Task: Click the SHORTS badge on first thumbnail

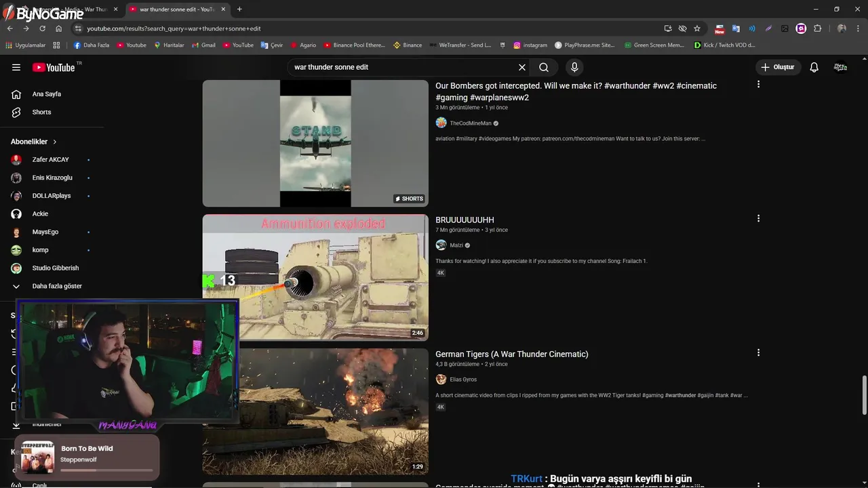Action: (x=410, y=199)
